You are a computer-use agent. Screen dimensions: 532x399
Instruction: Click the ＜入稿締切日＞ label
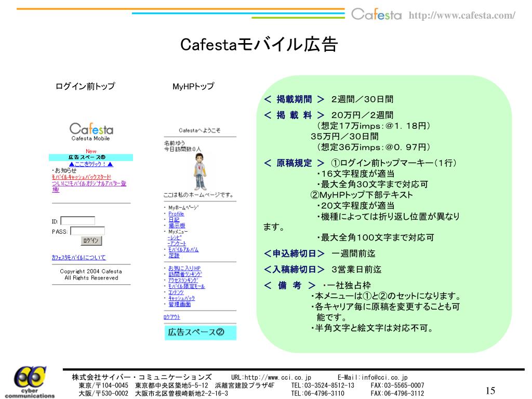[294, 270]
